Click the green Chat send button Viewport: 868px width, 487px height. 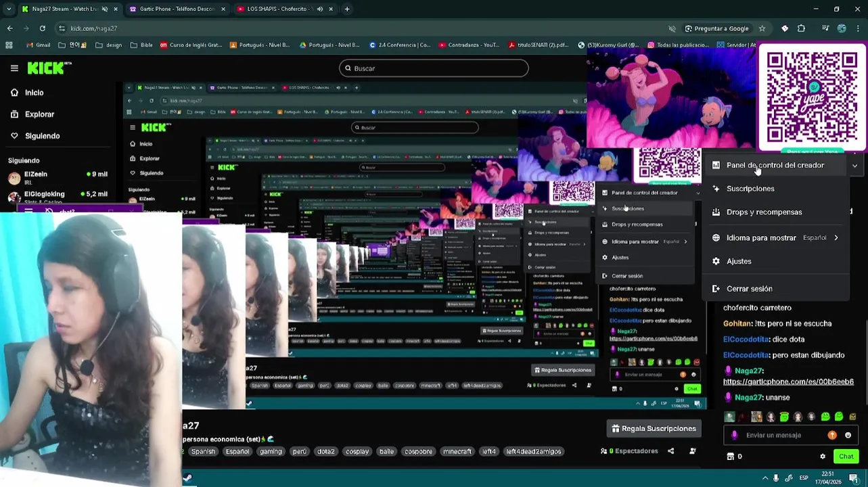coord(846,457)
